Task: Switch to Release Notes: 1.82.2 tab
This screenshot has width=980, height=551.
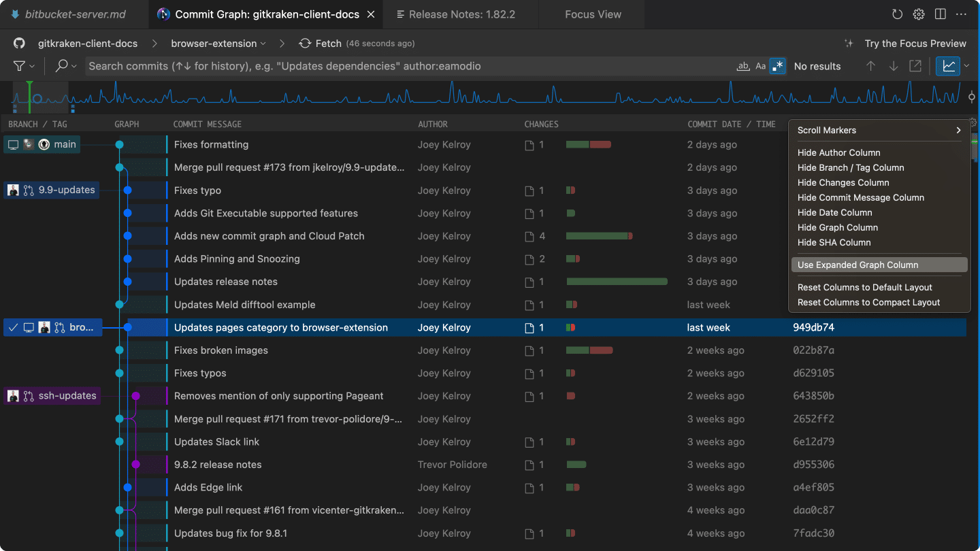Action: [x=455, y=14]
